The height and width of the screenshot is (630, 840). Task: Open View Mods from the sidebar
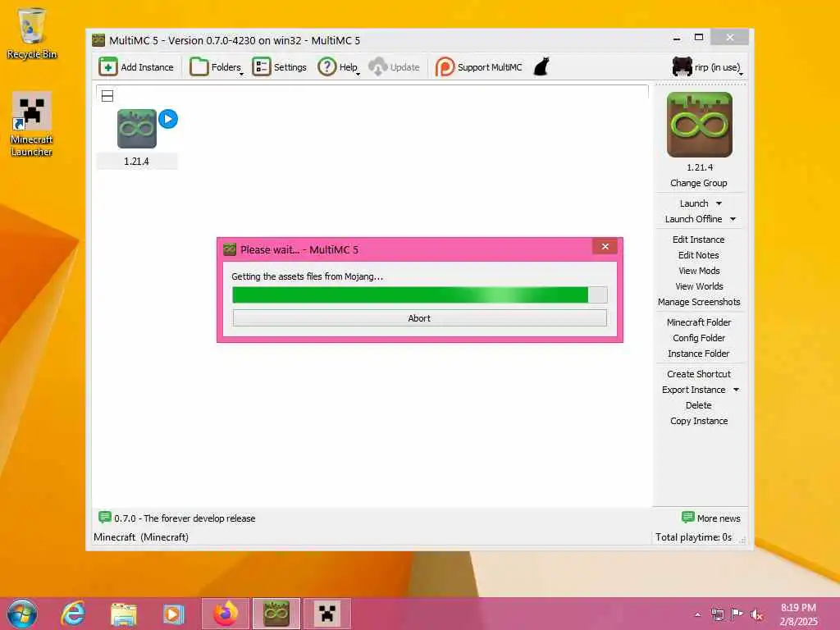699,271
